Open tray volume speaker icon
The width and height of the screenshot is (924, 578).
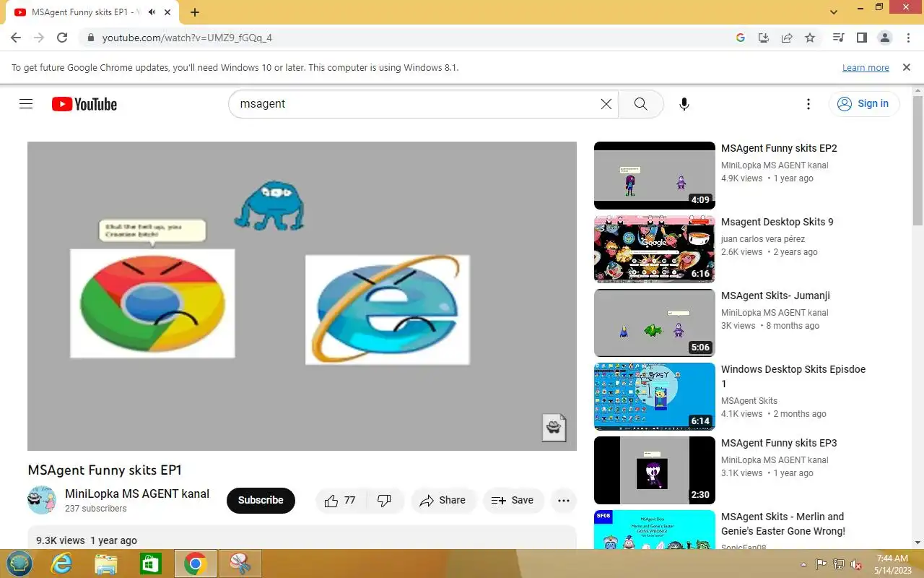tap(856, 564)
